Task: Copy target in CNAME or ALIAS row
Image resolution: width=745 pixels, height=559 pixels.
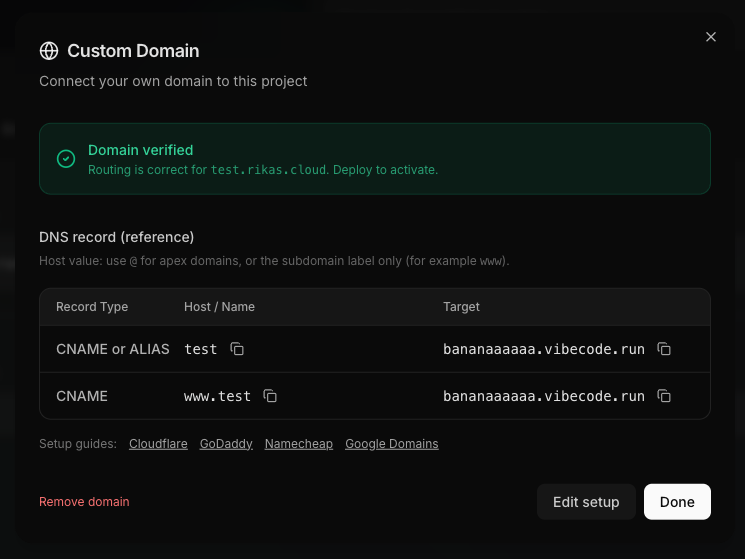Action: [x=664, y=349]
